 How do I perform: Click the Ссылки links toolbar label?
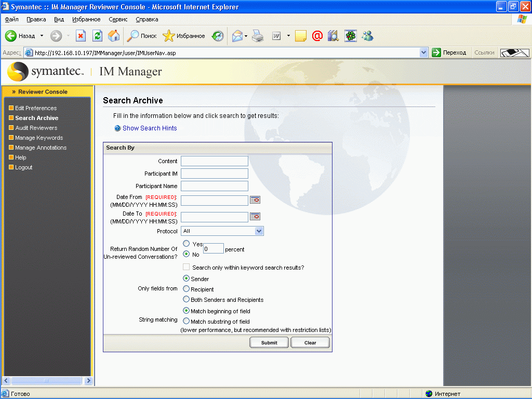[484, 52]
